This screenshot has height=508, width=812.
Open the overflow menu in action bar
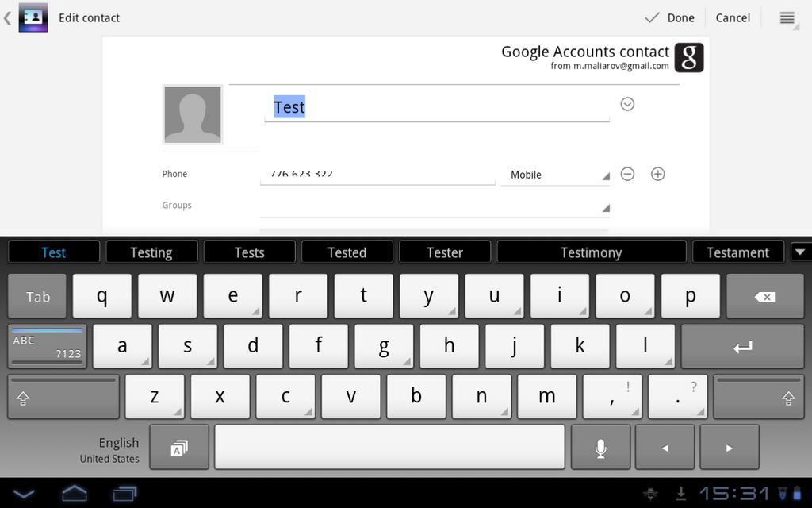pyautogui.click(x=787, y=17)
